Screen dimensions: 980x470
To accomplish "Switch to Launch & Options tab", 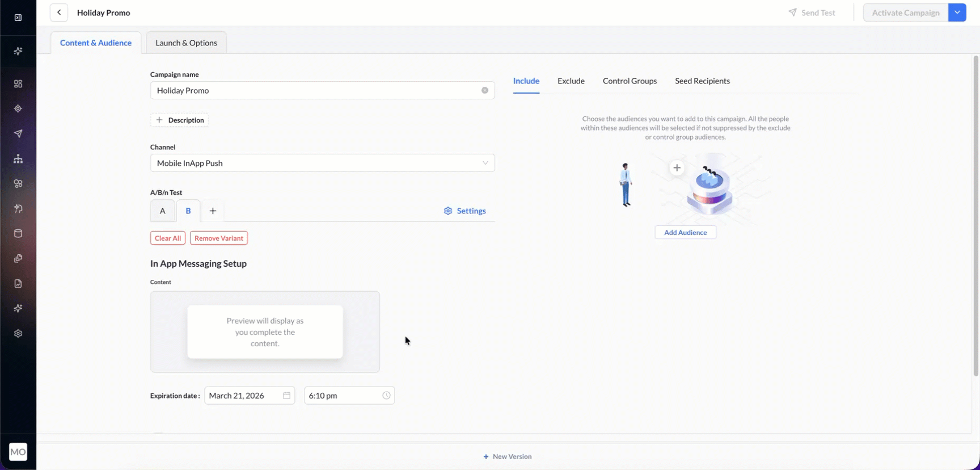I will click(186, 43).
